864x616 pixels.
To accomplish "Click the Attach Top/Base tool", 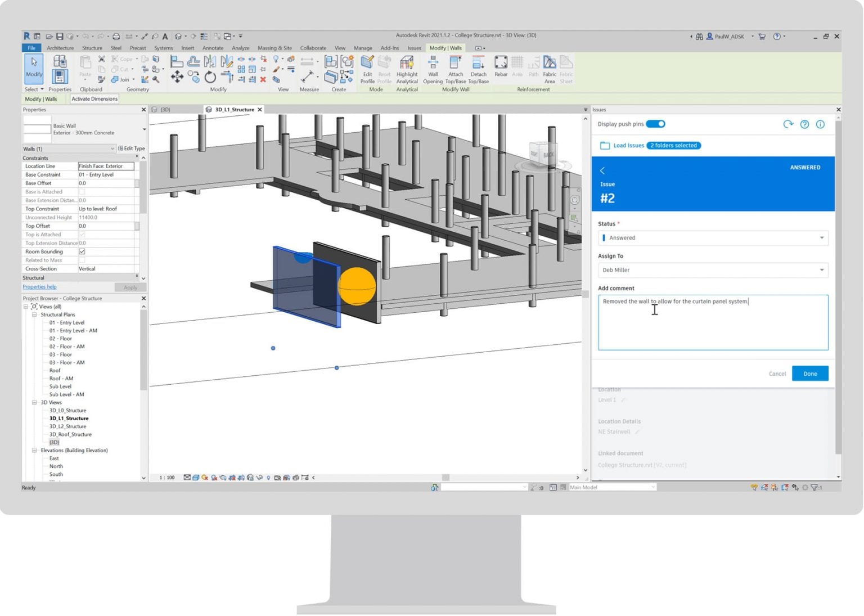I will (455, 69).
